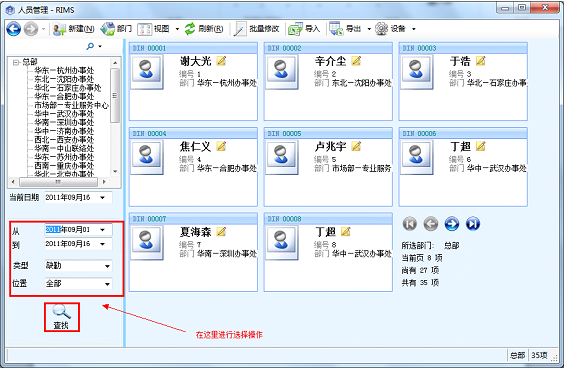
Task: Click the 刷新(R) refresh icon
Action: coord(190,29)
